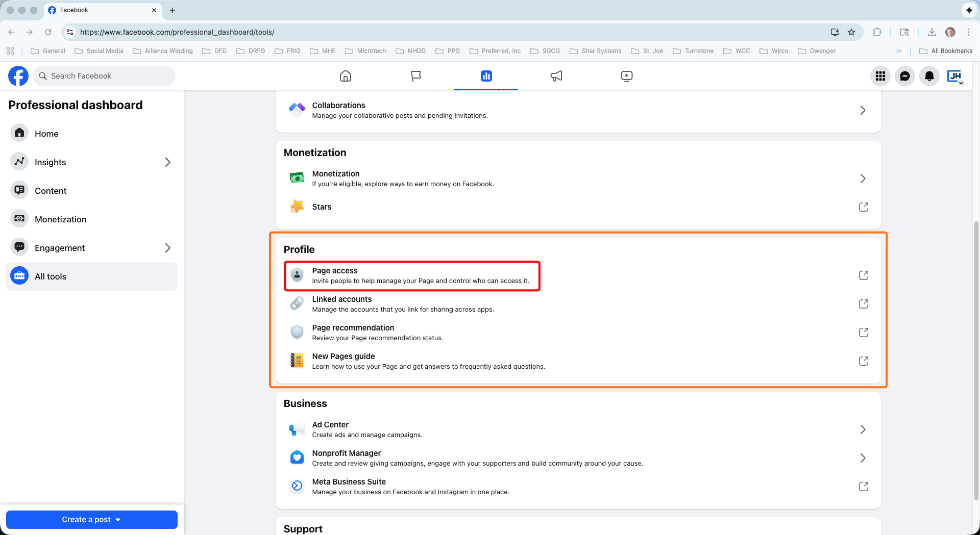Image resolution: width=980 pixels, height=535 pixels.
Task: Open external link for Page recommendation
Action: pos(864,333)
